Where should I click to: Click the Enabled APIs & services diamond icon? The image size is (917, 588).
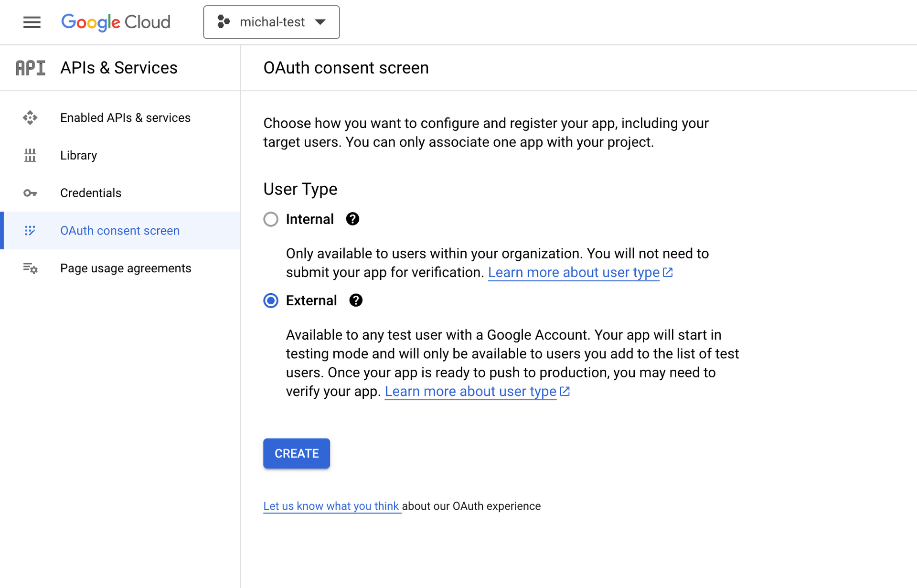click(30, 118)
